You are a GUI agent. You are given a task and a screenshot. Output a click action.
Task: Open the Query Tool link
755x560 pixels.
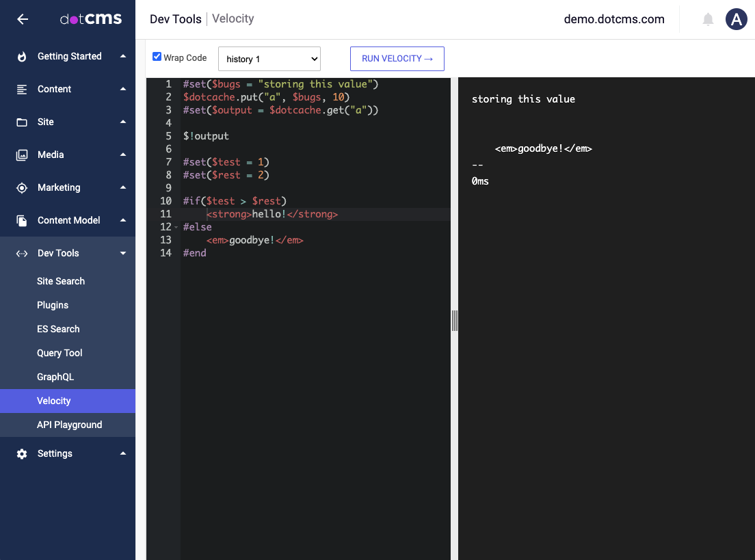coord(59,353)
